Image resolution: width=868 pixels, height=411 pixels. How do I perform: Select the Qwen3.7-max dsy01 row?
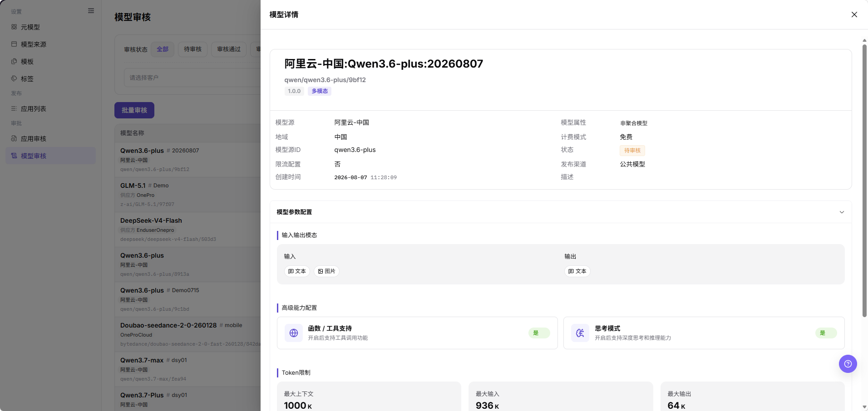coord(188,369)
